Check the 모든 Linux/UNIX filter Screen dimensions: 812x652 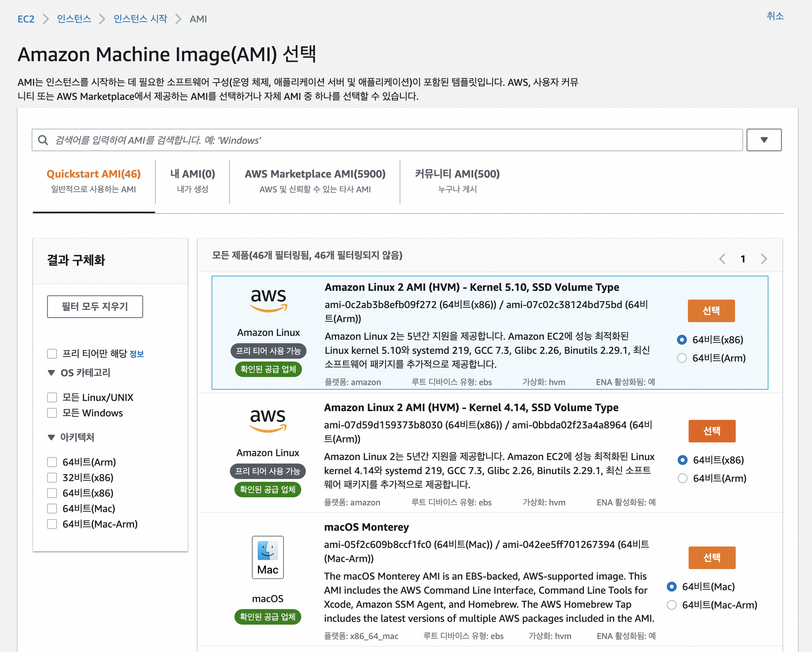pyautogui.click(x=52, y=397)
